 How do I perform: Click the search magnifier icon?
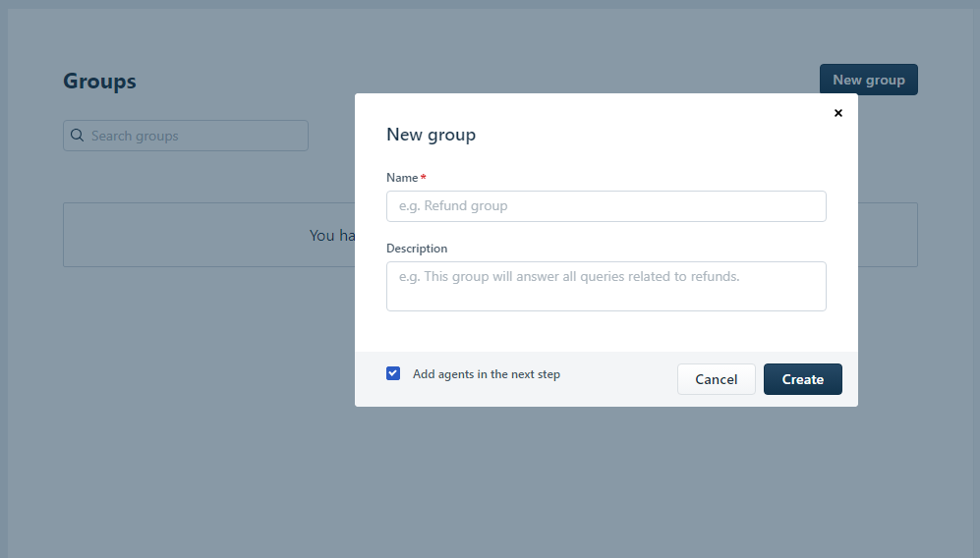coord(77,136)
